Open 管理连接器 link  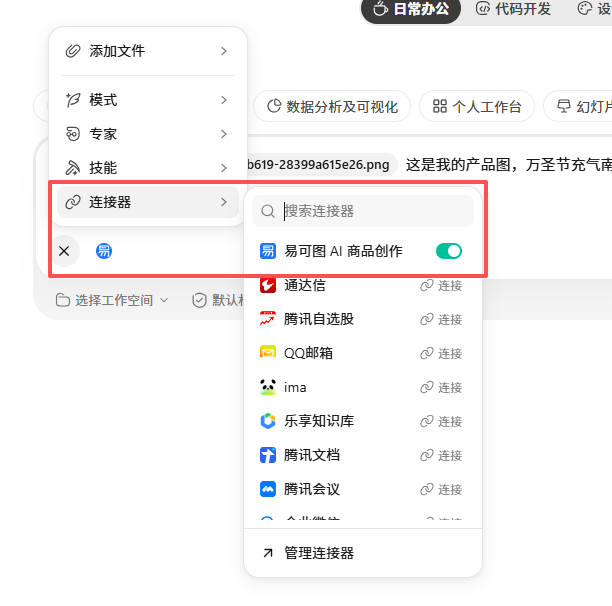pos(363,553)
